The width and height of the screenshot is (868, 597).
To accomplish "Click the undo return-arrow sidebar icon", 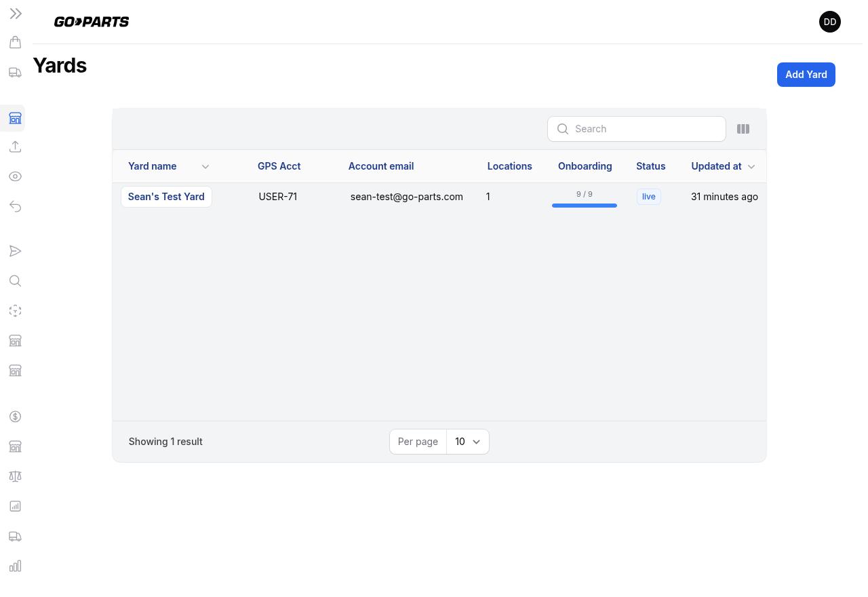I will (x=15, y=206).
